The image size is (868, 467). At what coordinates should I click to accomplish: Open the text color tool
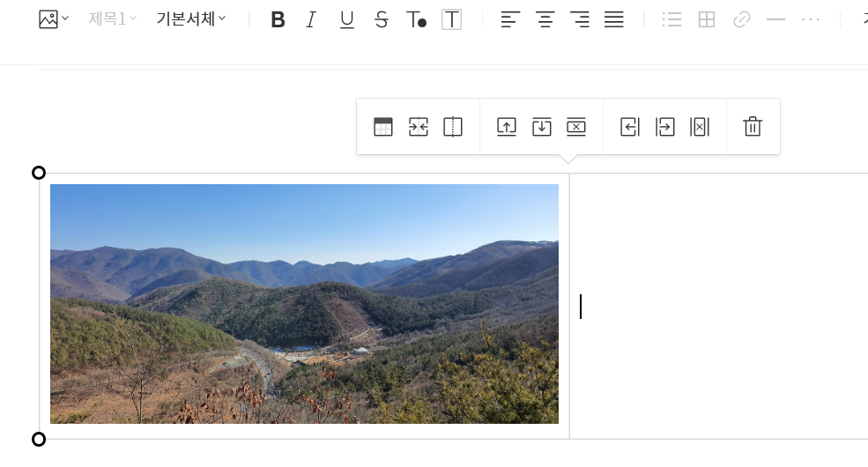416,20
